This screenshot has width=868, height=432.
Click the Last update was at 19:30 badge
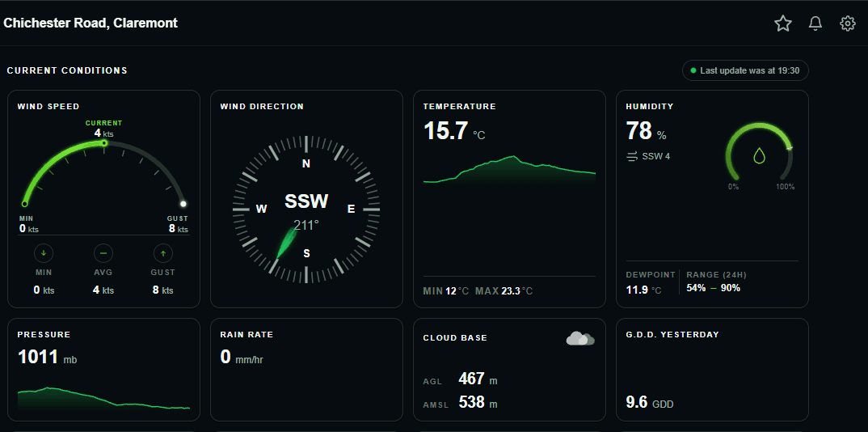point(745,71)
